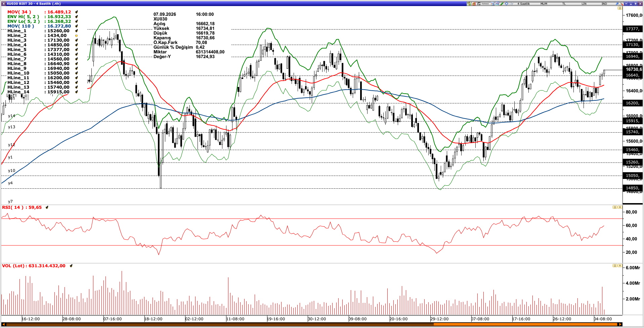The height and width of the screenshot is (328, 644).
Task: Toggle the HLine_8 checkmark
Action: [77, 64]
